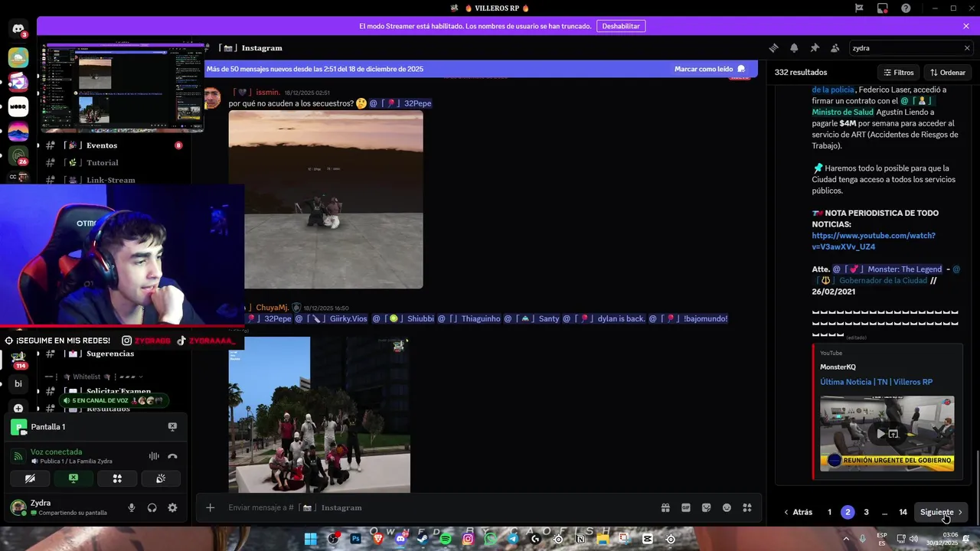Image resolution: width=980 pixels, height=551 pixels.
Task: Open user settings gear
Action: tap(172, 507)
